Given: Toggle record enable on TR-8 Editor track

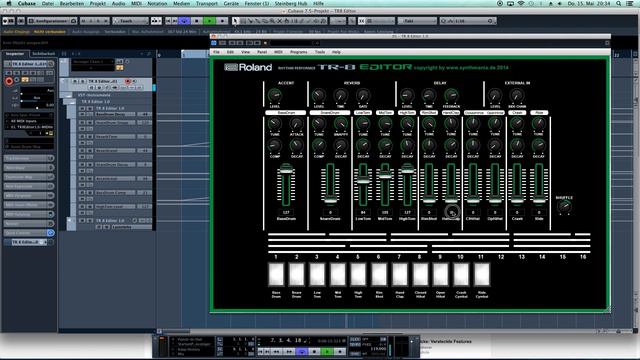Looking at the screenshot, I should (x=127, y=81).
